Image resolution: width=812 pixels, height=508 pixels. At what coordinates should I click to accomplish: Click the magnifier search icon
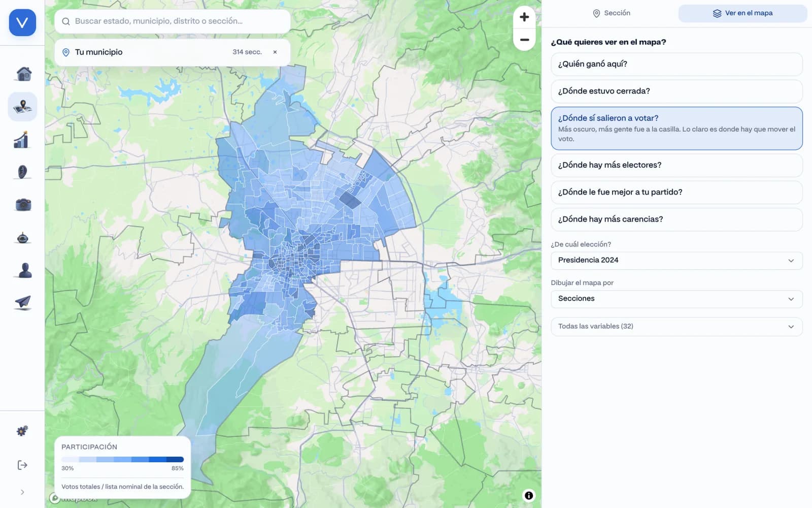[x=66, y=21]
